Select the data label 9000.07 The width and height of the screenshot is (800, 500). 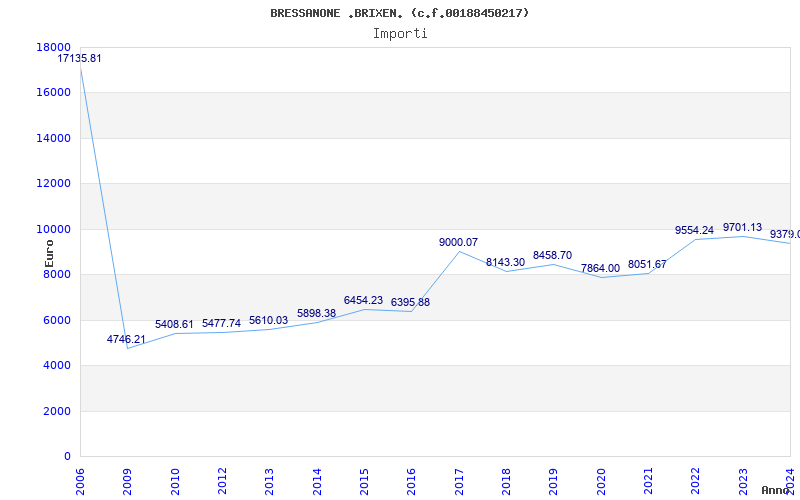click(458, 242)
